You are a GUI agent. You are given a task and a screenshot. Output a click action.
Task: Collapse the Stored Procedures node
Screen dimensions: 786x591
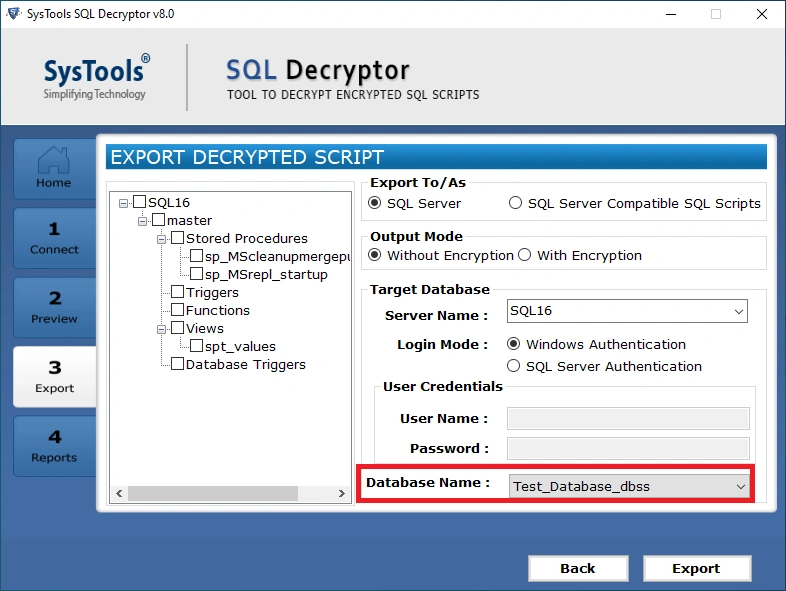161,239
